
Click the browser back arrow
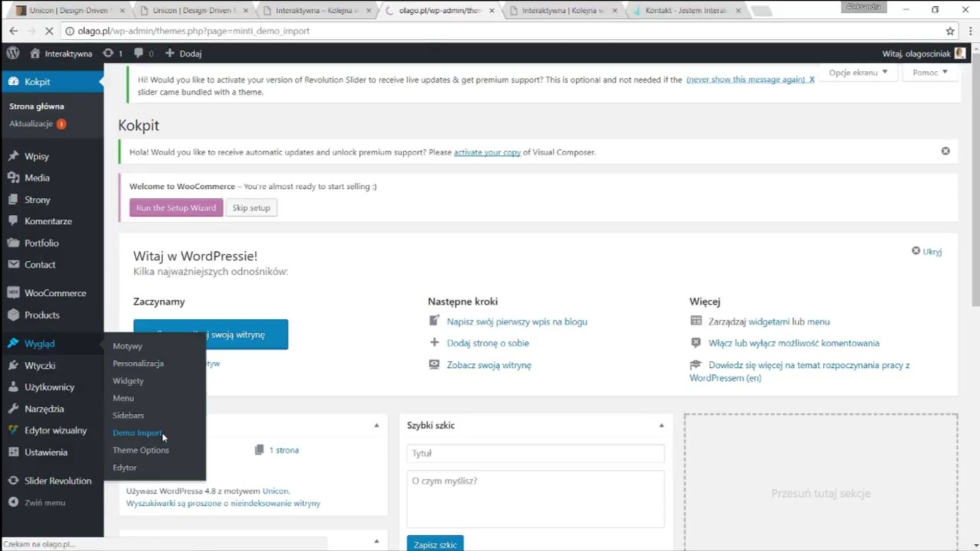point(13,31)
